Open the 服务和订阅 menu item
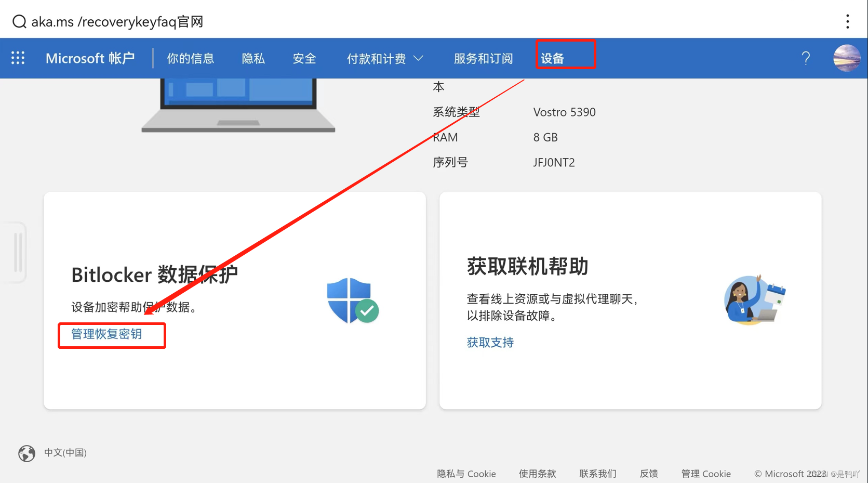Viewport: 868px width, 483px height. tap(483, 58)
